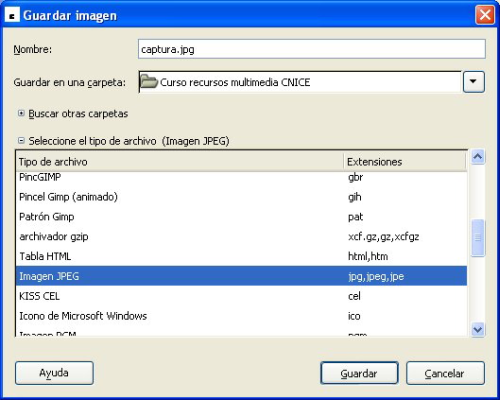This screenshot has width=500, height=400.
Task: Click the file type list scrollbar thumb
Action: (x=478, y=238)
